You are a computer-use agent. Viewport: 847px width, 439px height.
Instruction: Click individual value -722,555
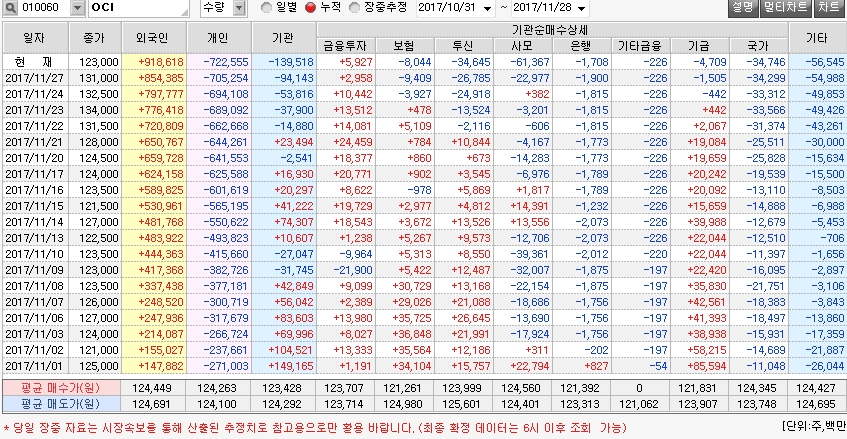pos(226,62)
